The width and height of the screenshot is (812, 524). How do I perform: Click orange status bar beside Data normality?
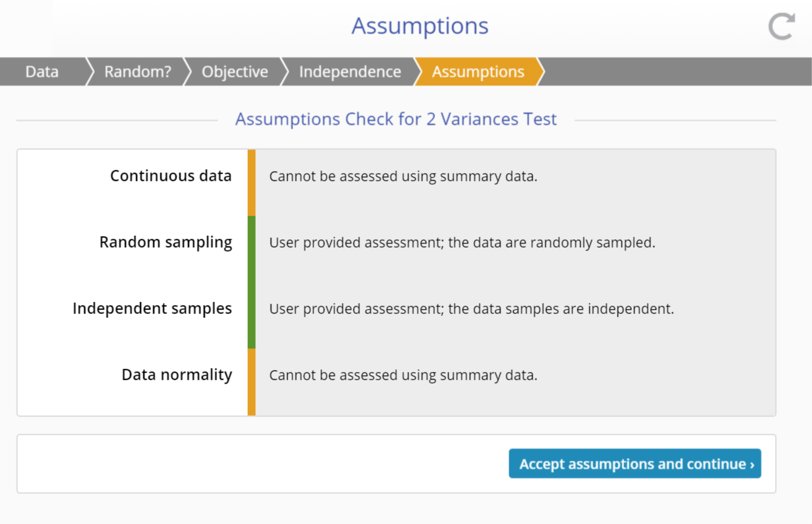251,382
